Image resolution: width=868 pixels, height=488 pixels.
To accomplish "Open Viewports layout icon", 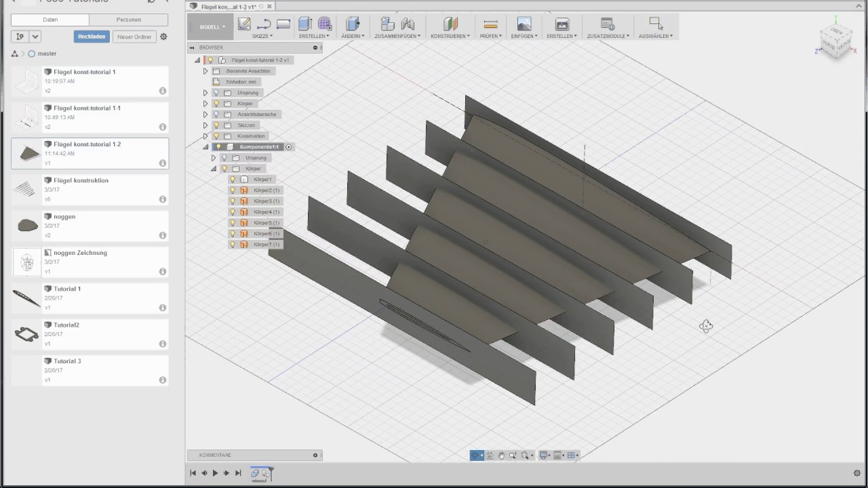I will [572, 455].
